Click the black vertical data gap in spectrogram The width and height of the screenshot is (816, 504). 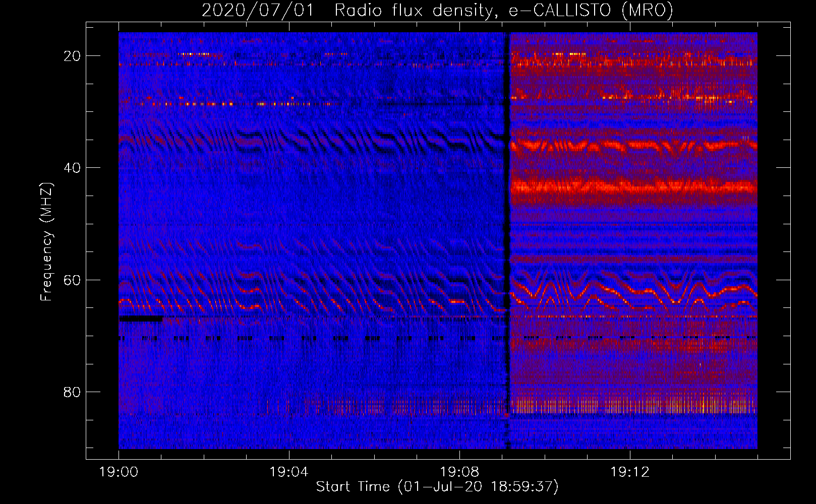pos(507,240)
